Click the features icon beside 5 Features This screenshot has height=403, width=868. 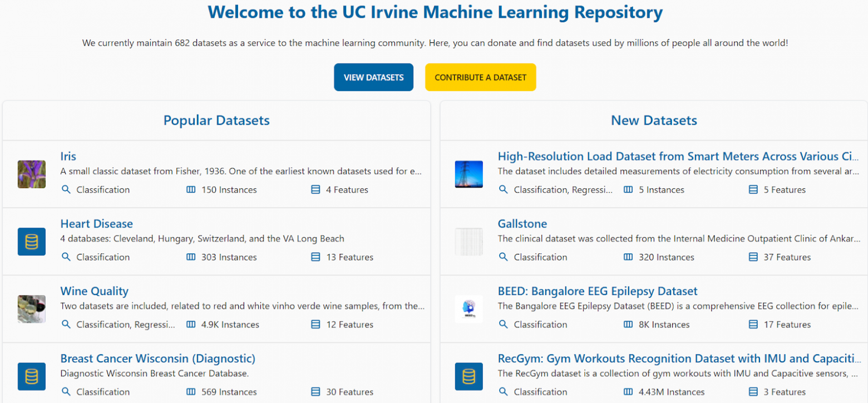[x=753, y=190]
